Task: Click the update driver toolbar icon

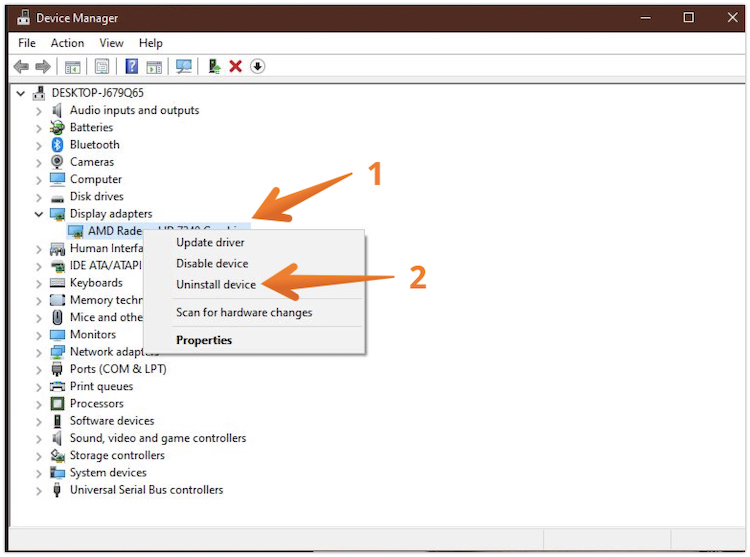Action: pos(214,67)
